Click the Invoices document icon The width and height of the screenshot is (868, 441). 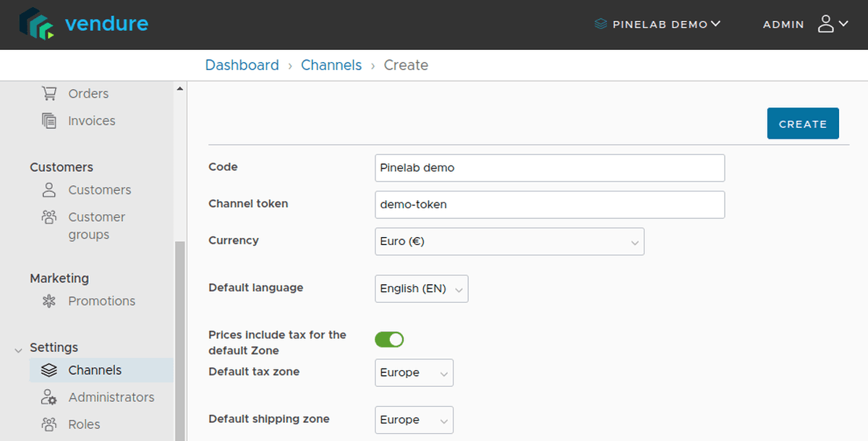tap(49, 121)
